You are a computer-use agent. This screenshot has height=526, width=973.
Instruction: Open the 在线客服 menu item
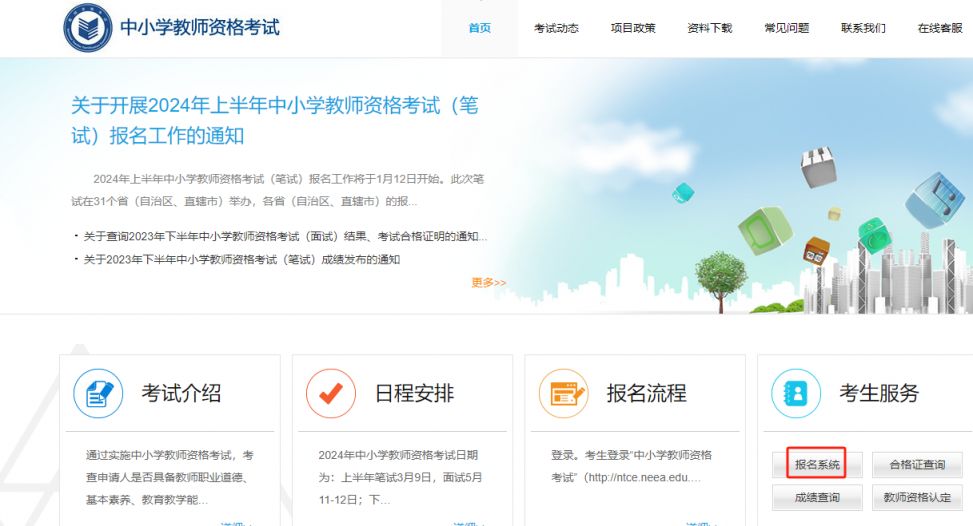(x=940, y=28)
